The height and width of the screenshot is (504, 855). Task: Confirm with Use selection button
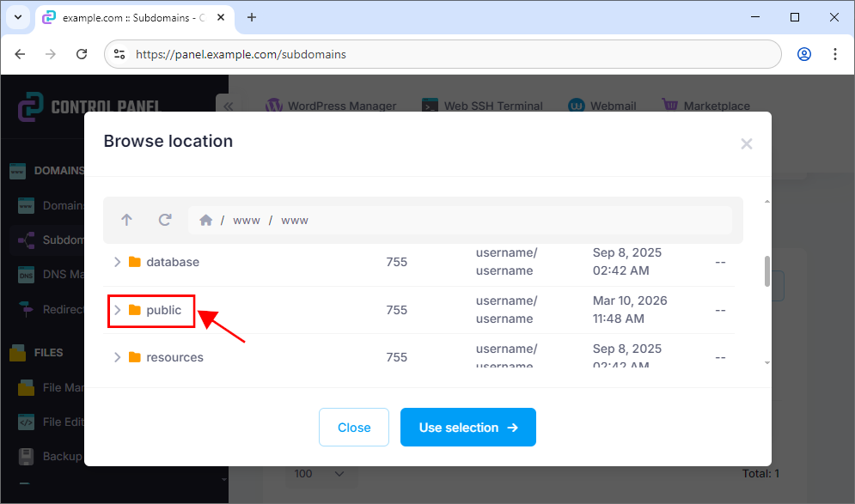pos(467,428)
